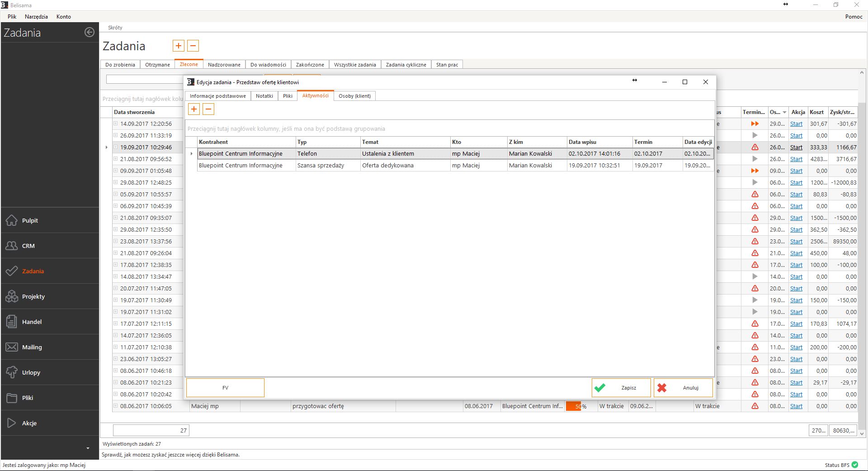Collapse sidebar using the back arrow icon
This screenshot has height=471, width=868.
[90, 32]
